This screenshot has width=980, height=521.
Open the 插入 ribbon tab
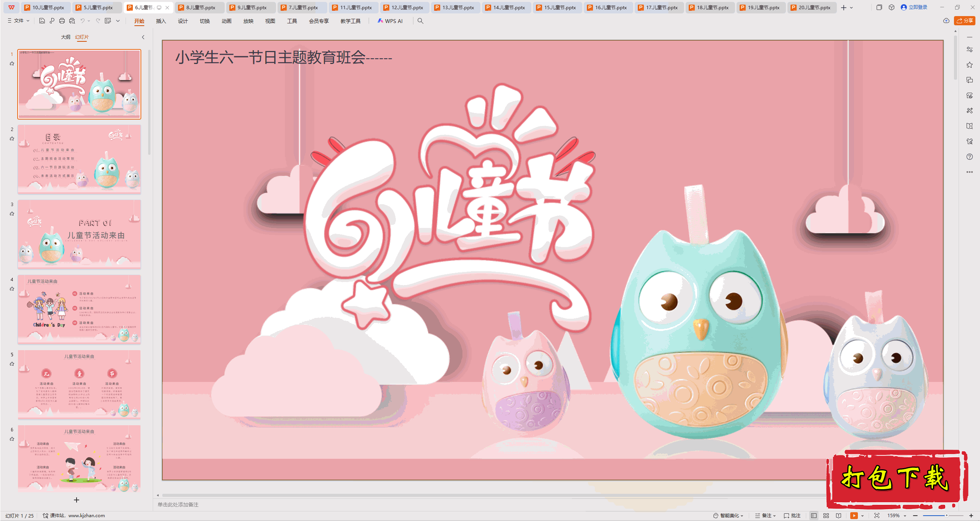click(161, 21)
